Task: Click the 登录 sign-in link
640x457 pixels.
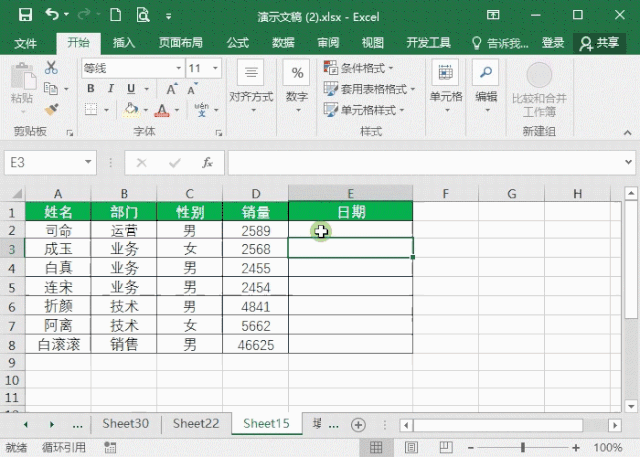Action: click(553, 43)
